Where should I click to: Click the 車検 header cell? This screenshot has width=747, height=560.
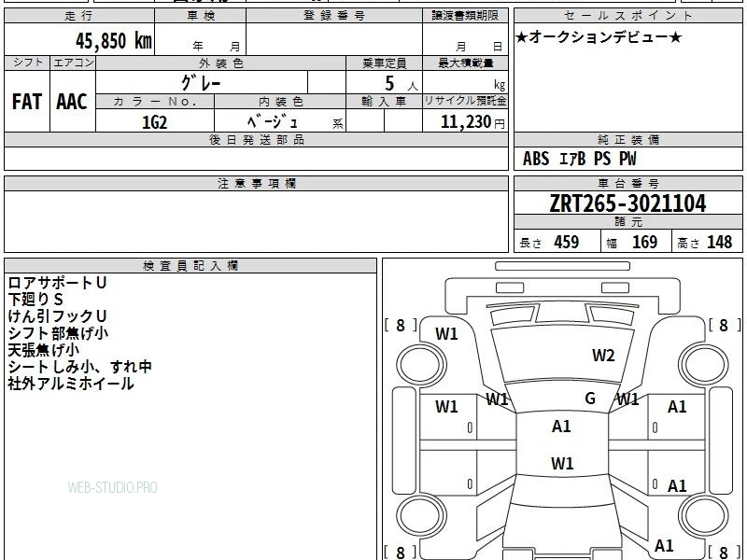click(x=201, y=16)
